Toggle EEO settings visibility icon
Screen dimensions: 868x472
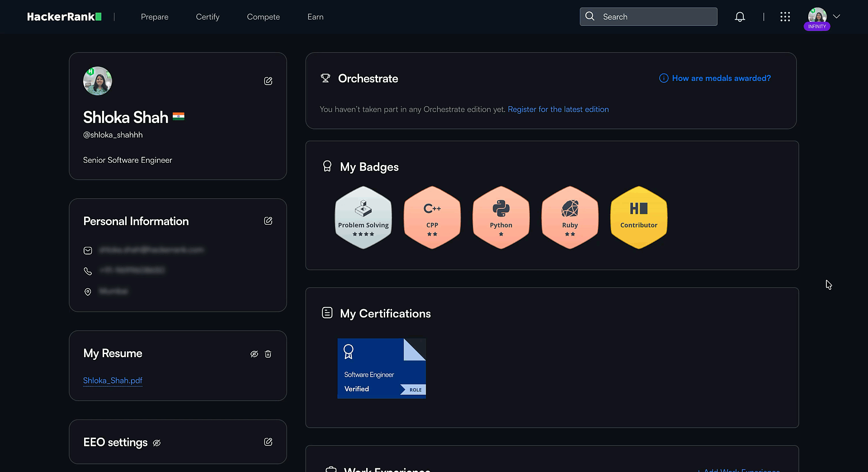156,443
